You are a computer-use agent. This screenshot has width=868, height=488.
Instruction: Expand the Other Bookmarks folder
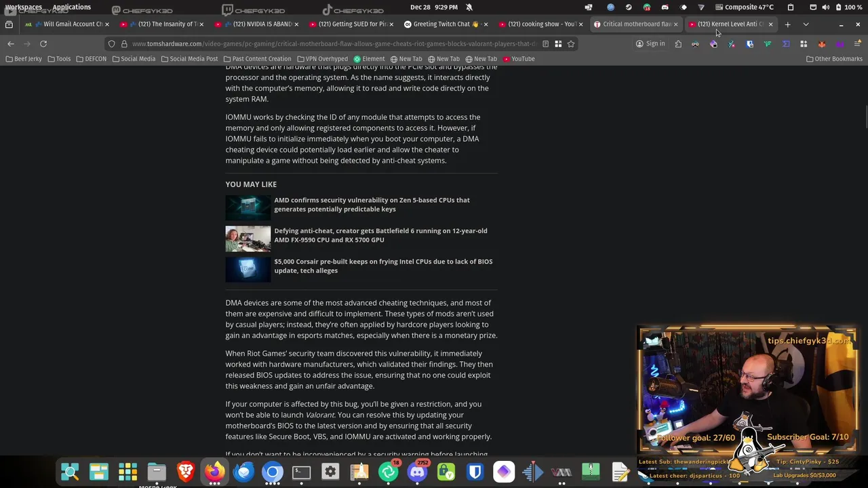point(834,59)
